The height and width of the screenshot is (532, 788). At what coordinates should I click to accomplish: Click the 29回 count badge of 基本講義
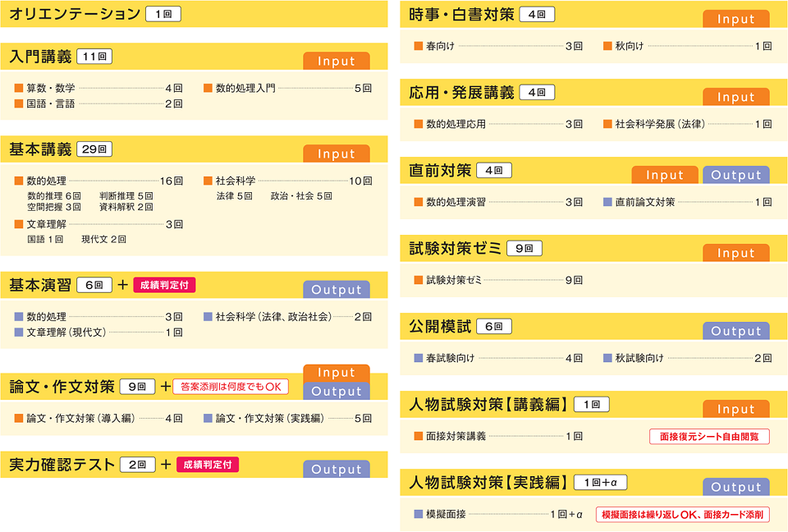click(x=94, y=149)
